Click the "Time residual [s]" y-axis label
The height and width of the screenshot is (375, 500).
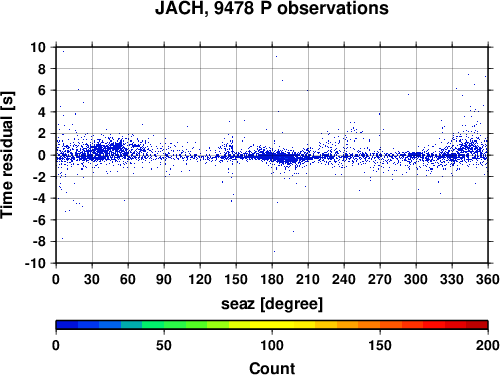(7, 155)
